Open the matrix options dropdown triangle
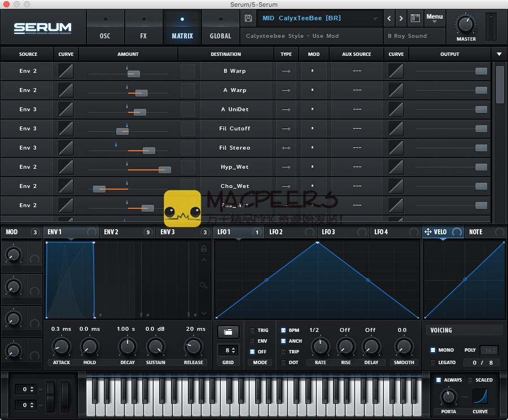This screenshot has height=420, width=508. point(499,54)
